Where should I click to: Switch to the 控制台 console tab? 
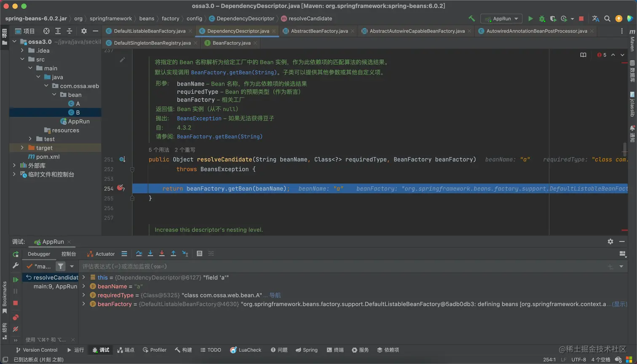pos(69,254)
